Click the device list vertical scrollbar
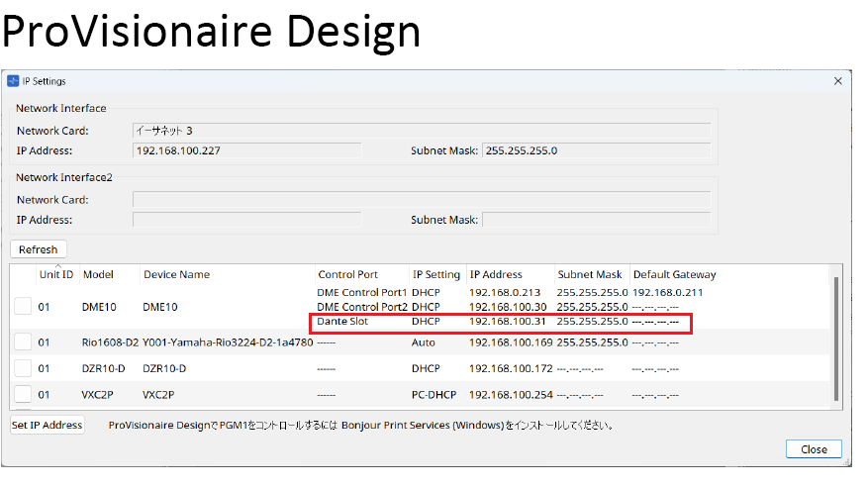The width and height of the screenshot is (868, 488). (836, 338)
